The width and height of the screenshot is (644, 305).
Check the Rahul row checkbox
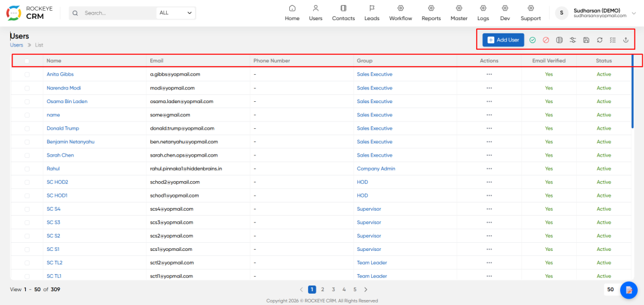(27, 169)
